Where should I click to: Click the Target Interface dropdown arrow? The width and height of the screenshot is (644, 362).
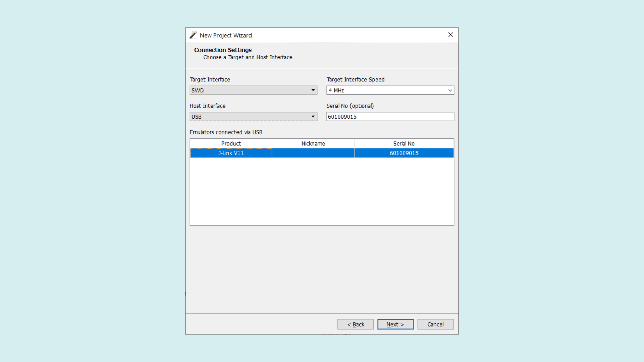(x=313, y=90)
